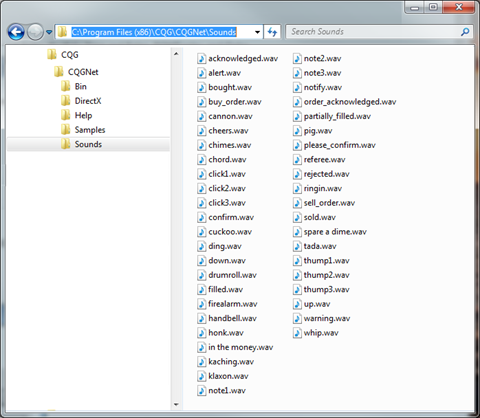Select the acknowledged.wav file icon

tap(201, 59)
